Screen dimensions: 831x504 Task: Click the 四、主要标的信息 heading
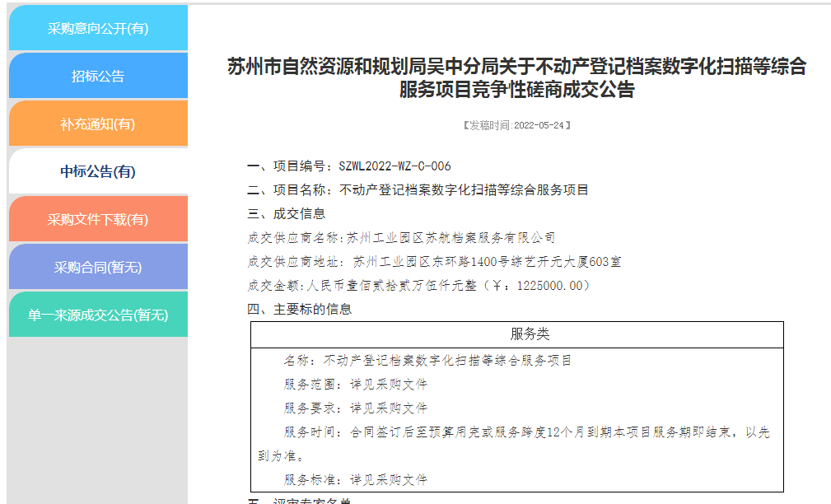pos(300,310)
